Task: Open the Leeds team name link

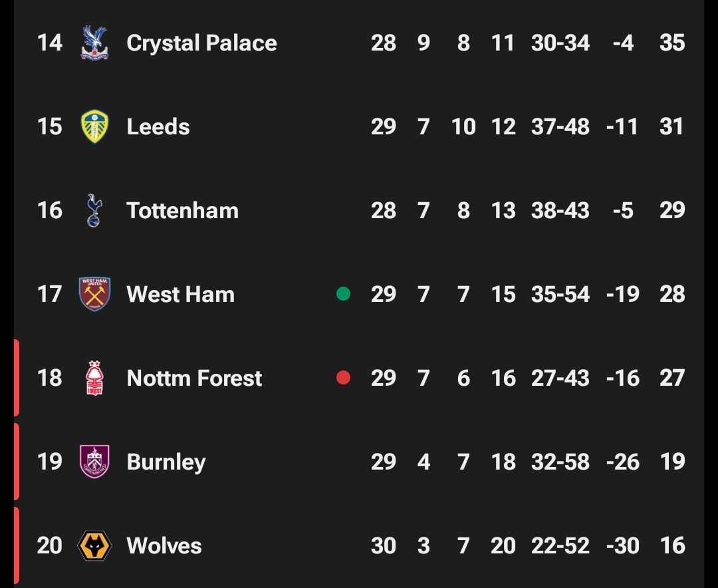Action: pos(158,127)
